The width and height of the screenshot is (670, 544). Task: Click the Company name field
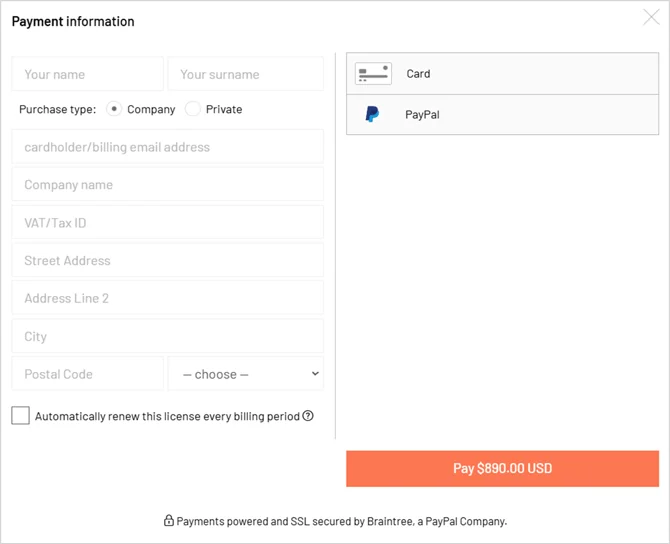coord(168,184)
